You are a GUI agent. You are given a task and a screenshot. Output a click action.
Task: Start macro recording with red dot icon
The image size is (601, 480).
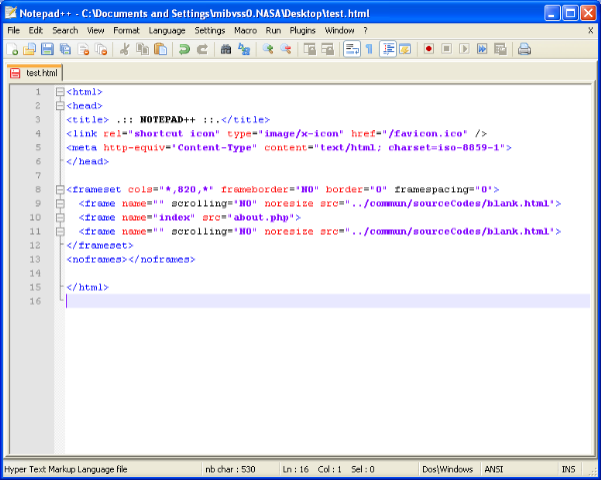click(429, 49)
